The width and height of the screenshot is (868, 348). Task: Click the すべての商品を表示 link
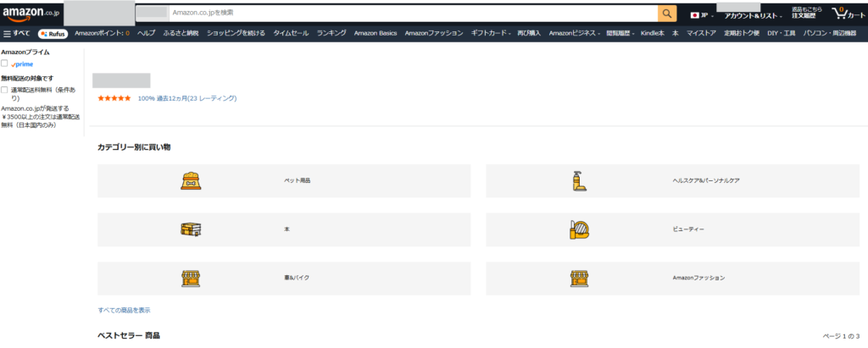pos(124,310)
